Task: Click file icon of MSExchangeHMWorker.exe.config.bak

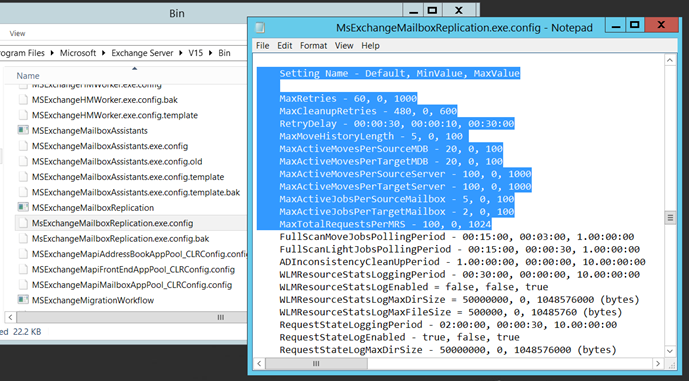Action: 23,99
